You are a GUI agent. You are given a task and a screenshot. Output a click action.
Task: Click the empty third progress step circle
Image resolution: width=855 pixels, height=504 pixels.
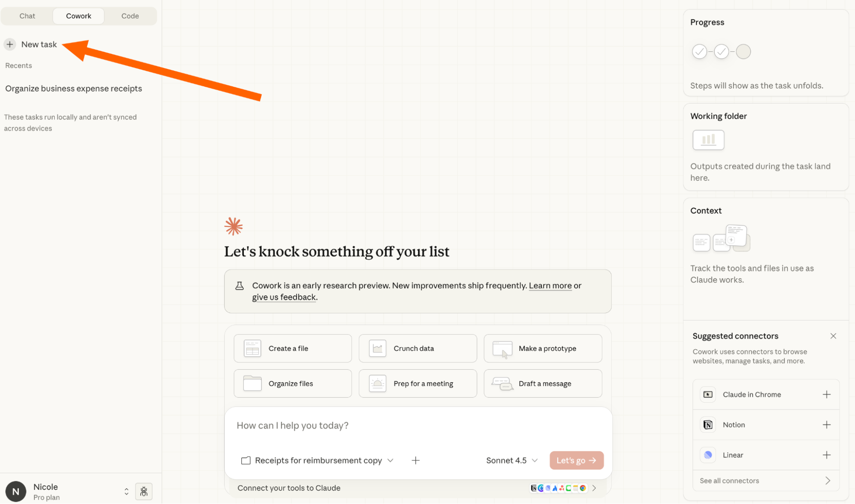tap(743, 52)
